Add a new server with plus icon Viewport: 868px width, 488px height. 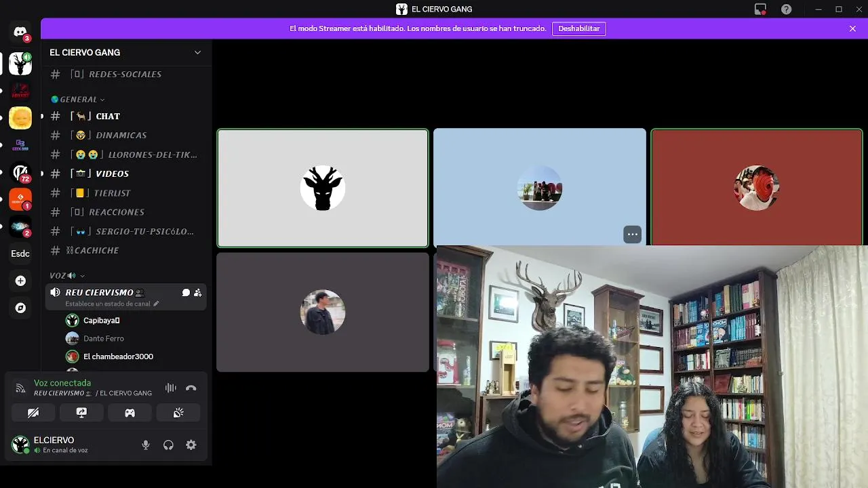click(20, 281)
